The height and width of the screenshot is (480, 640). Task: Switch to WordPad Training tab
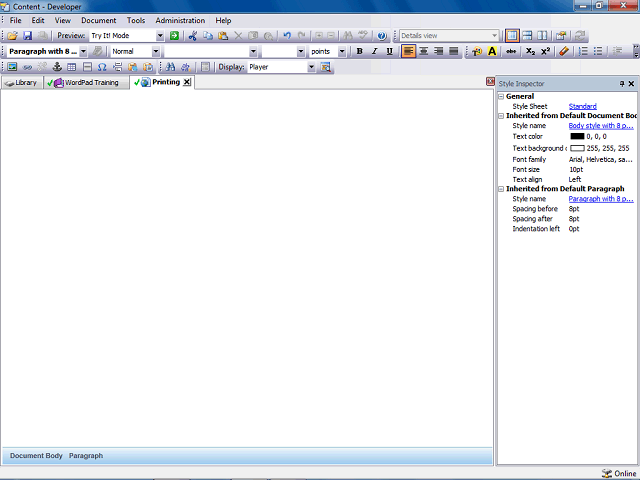click(87, 83)
